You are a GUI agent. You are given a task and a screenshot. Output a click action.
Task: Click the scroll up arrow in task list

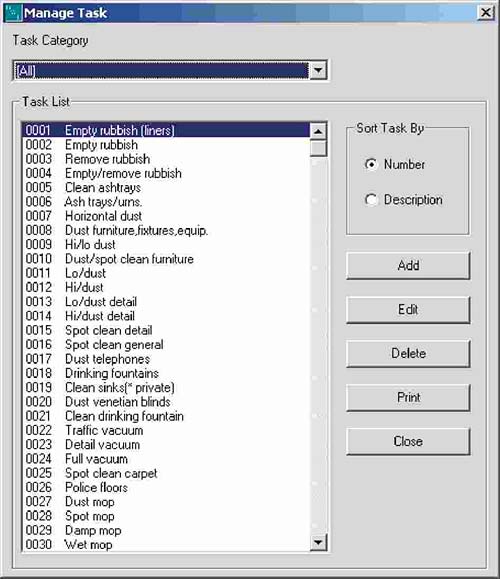[318, 131]
